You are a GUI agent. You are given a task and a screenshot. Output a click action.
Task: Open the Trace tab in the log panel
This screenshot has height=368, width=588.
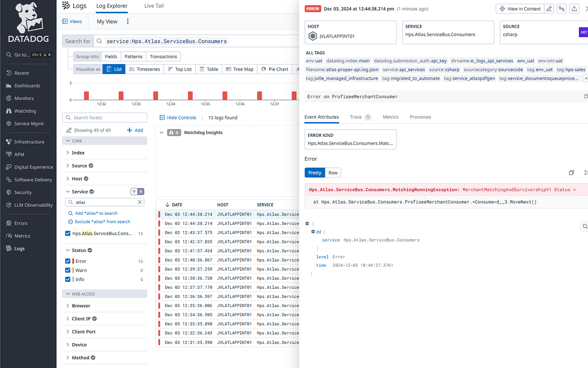click(356, 117)
